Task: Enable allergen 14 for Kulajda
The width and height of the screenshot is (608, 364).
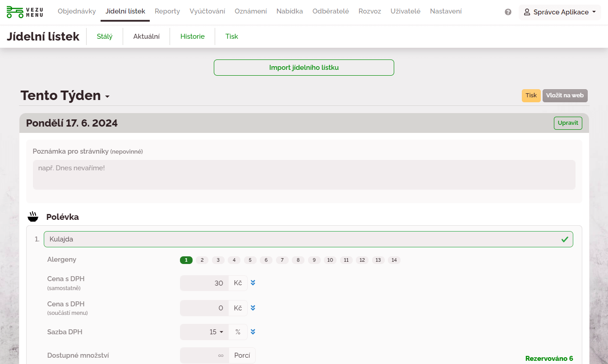Action: (x=394, y=260)
